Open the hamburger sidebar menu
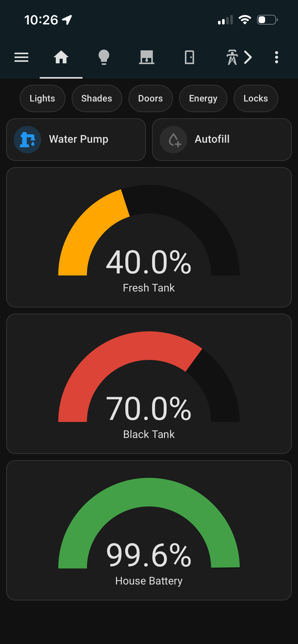 tap(21, 57)
